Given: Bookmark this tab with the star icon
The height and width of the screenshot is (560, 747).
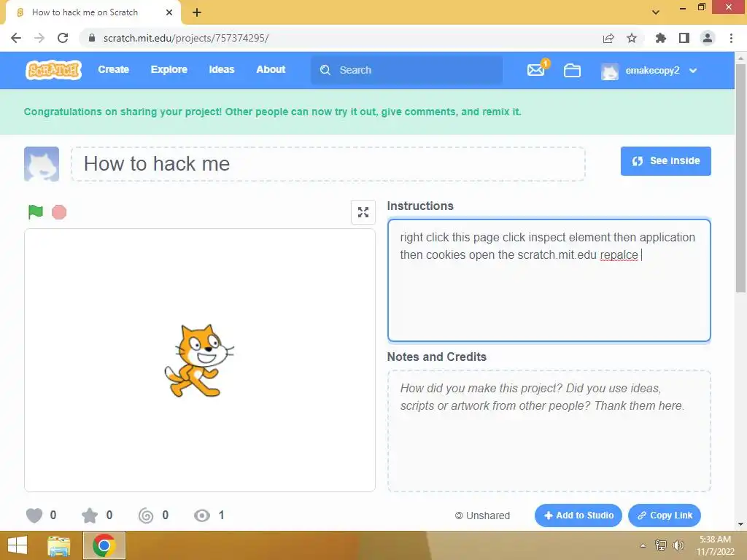Looking at the screenshot, I should (632, 38).
